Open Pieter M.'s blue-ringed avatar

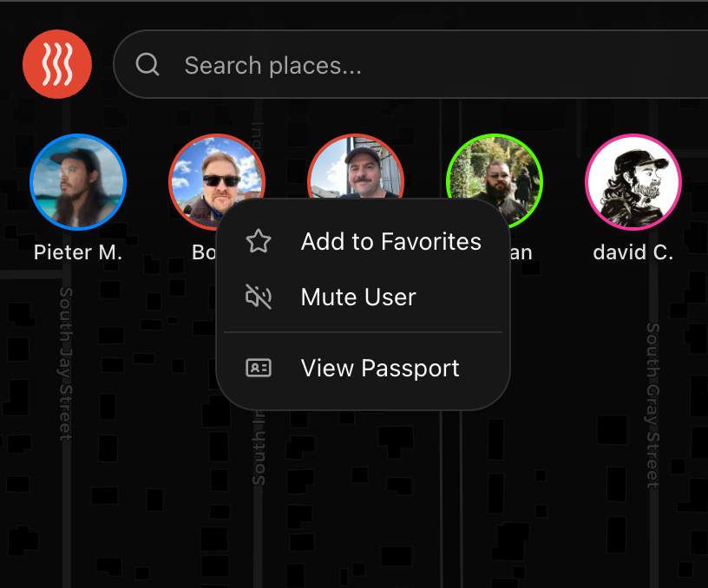[x=78, y=181]
